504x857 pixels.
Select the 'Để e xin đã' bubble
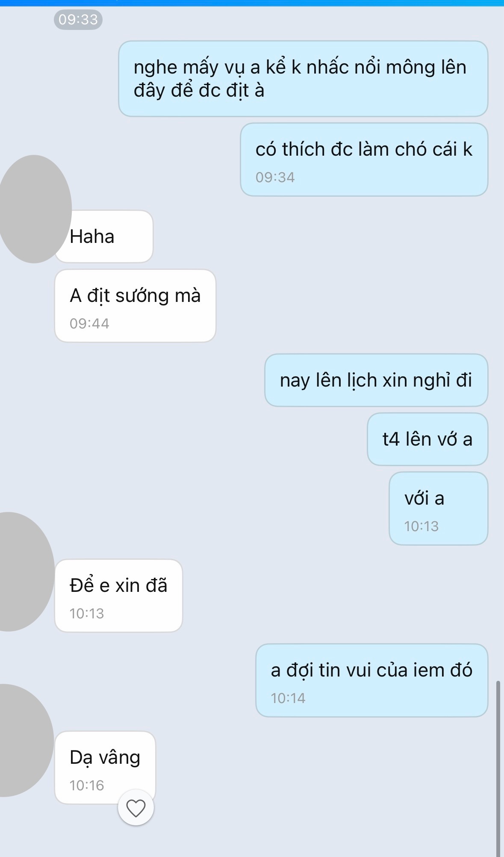point(119,596)
